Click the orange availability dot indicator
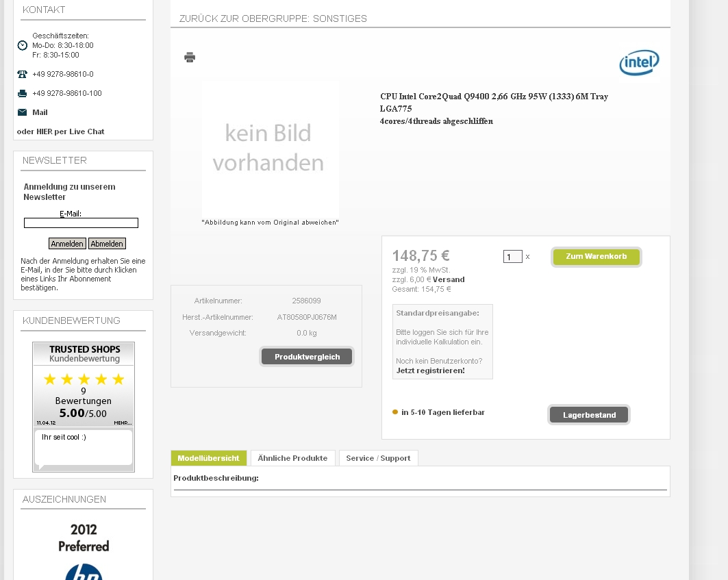This screenshot has height=580, width=728. coord(395,412)
